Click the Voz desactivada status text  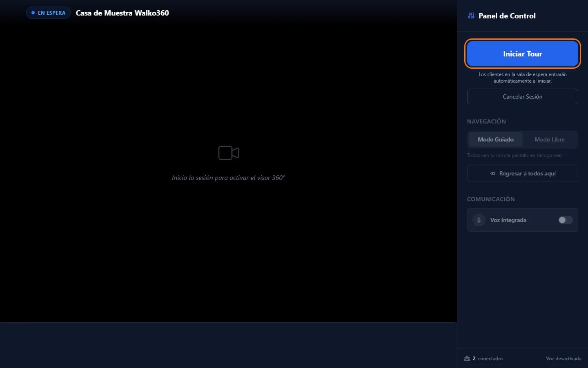(x=563, y=359)
